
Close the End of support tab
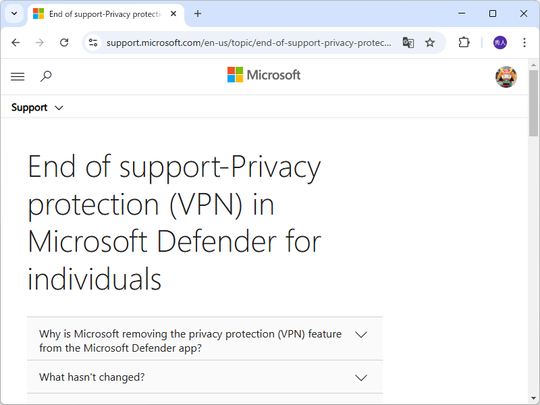pyautogui.click(x=174, y=14)
